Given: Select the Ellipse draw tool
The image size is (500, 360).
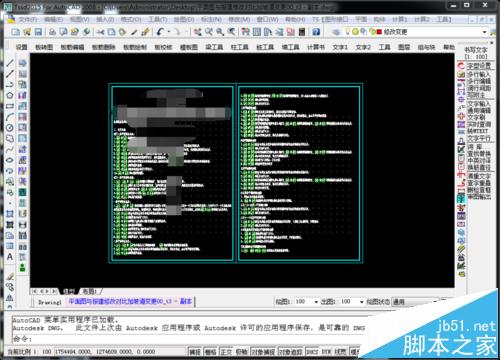Looking at the screenshot, I should tap(10, 160).
